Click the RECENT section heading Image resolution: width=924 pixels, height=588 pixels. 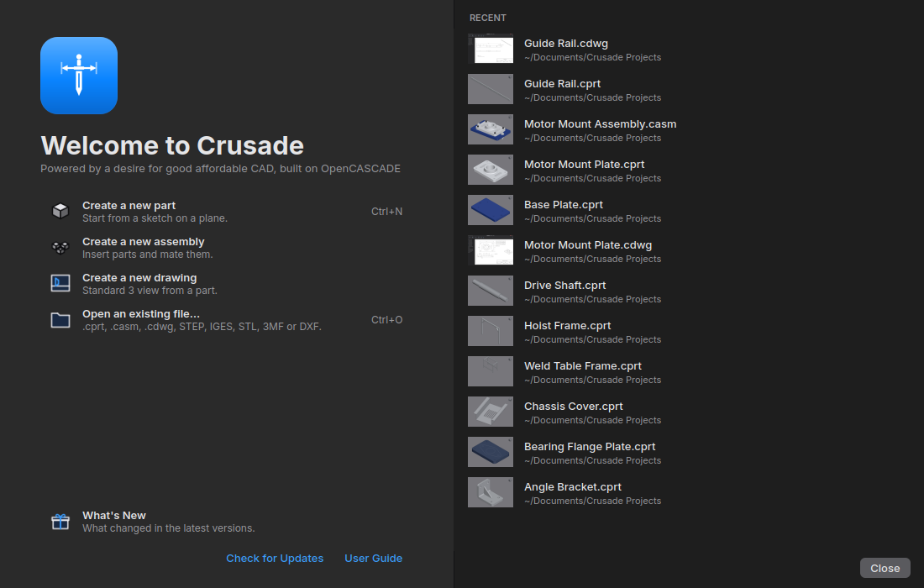(x=487, y=18)
